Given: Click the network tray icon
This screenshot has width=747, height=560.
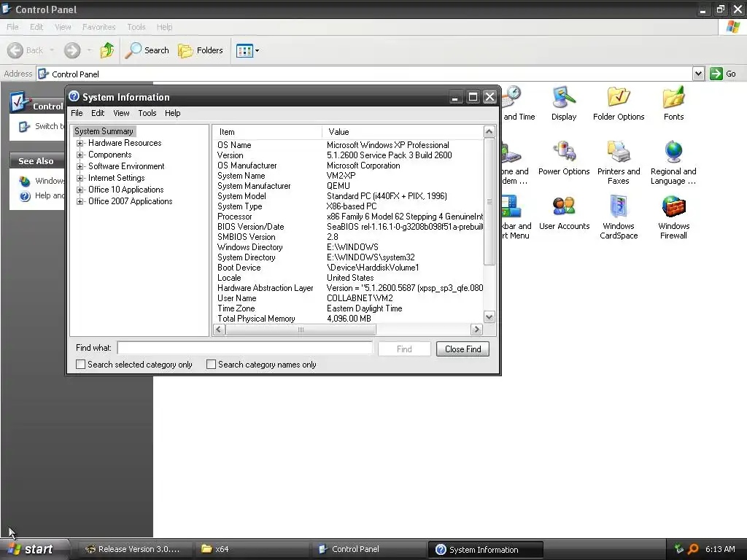Looking at the screenshot, I should (679, 549).
